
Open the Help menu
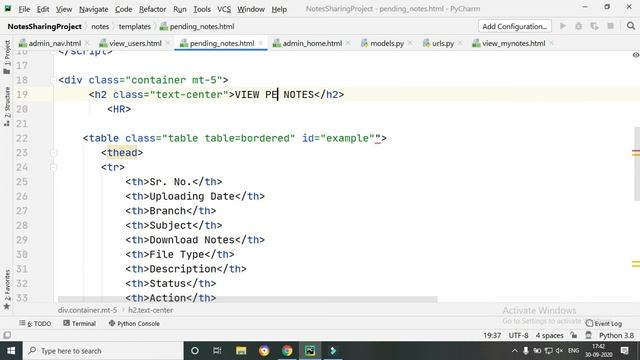(x=279, y=9)
